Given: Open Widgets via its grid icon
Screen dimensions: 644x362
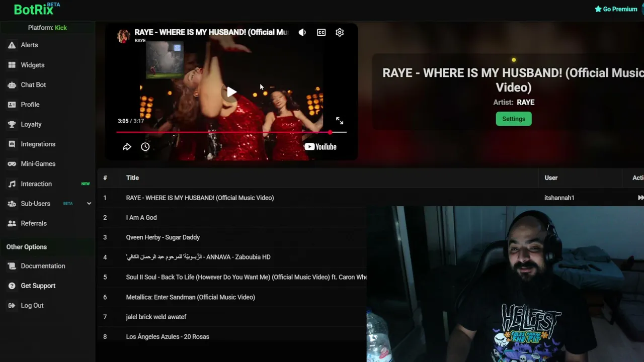Looking at the screenshot, I should click(x=12, y=65).
